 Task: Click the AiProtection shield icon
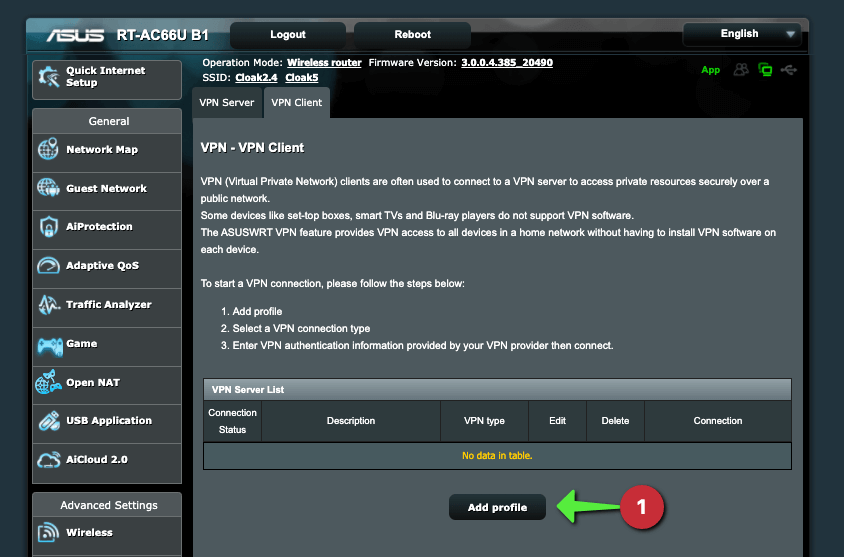tap(48, 227)
